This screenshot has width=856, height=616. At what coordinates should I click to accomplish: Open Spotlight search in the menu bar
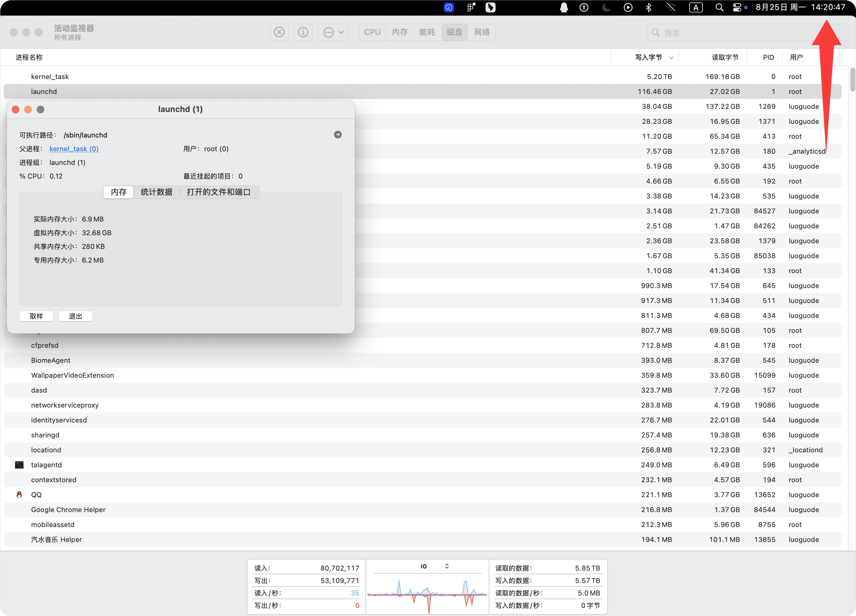tap(719, 7)
